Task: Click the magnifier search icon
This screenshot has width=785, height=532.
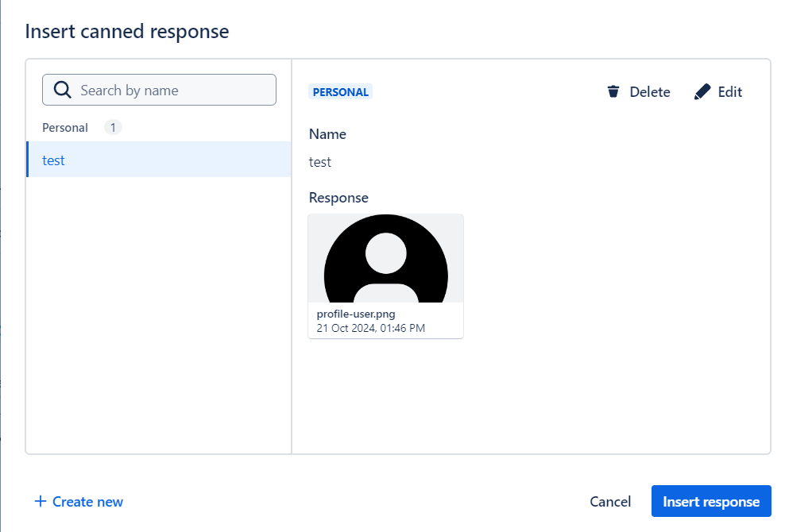Action: coord(63,90)
